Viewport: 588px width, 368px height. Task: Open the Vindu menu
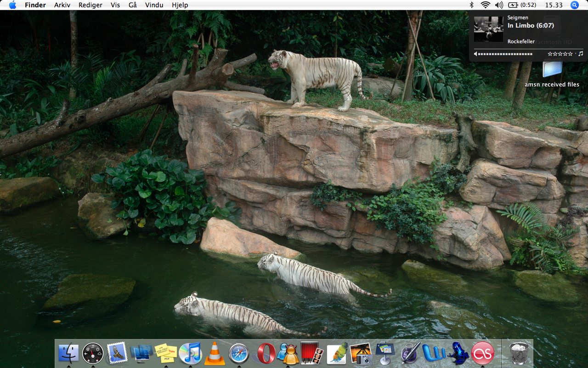154,5
